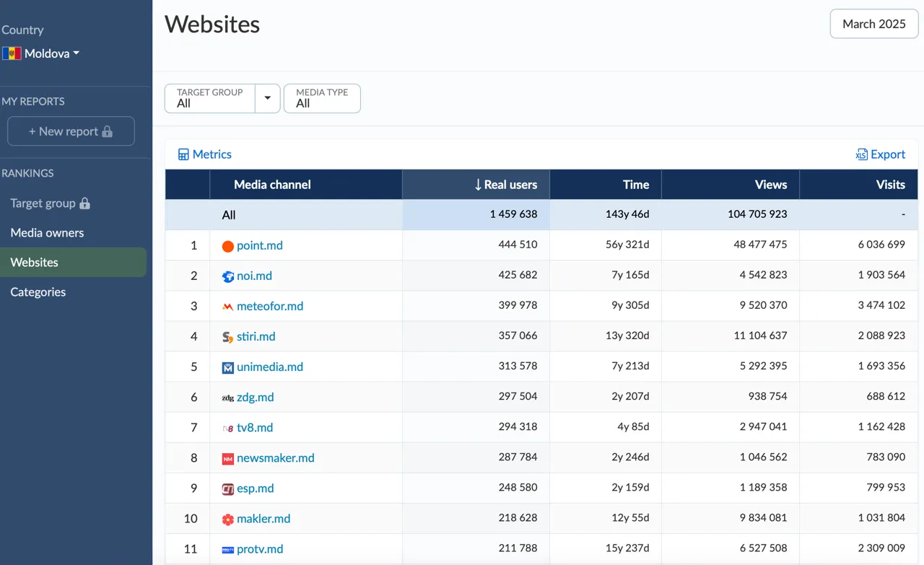Click the newsmaker.md red favicon
Viewport: 924px width, 565px height.
[x=228, y=458]
